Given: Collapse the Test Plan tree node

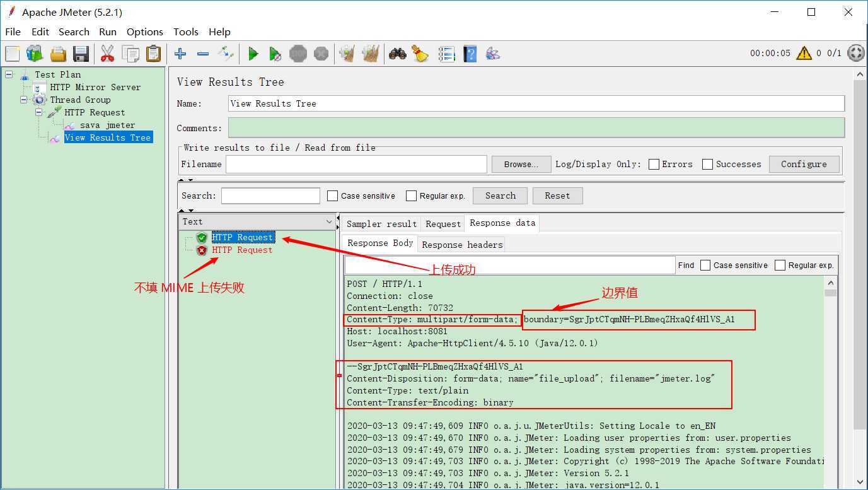Looking at the screenshot, I should click(9, 74).
